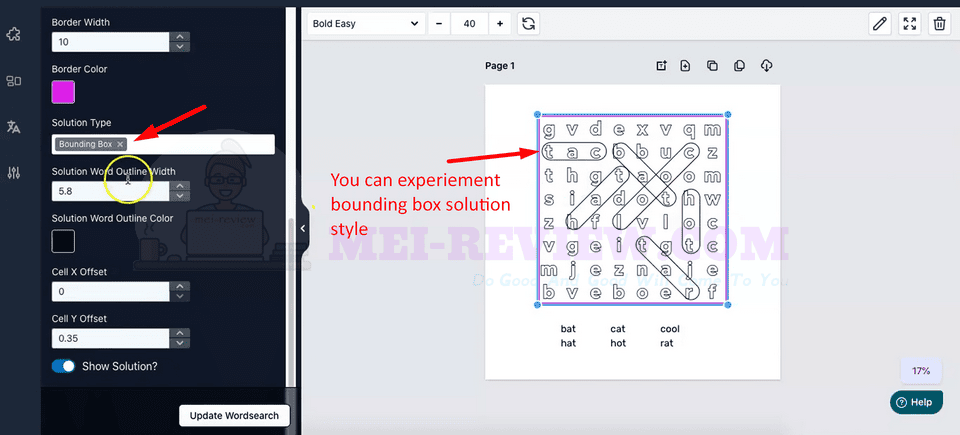960x435 pixels.
Task: Click the word 'rat' in the word list
Action: [667, 343]
